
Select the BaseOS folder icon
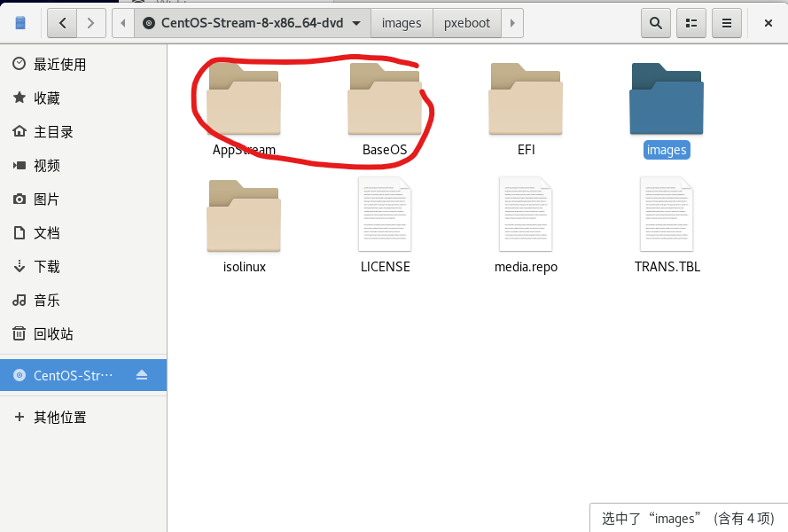pyautogui.click(x=385, y=98)
